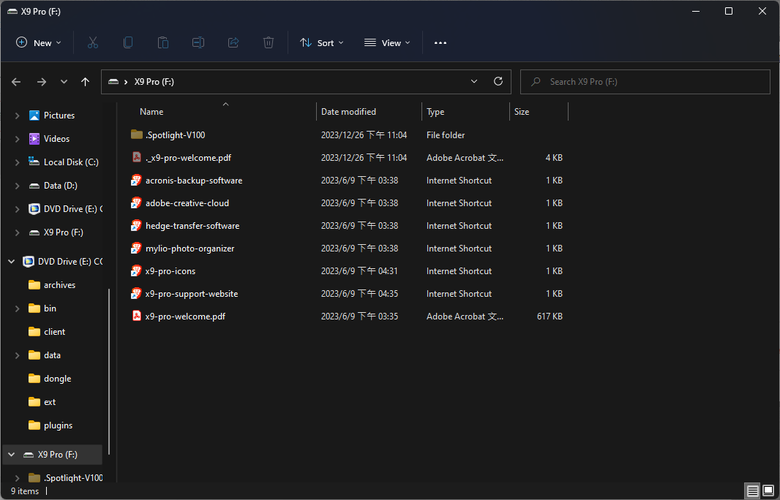Viewport: 780px width, 500px height.
Task: Click x9-pro-icons date 04:31 cell
Action: [359, 271]
